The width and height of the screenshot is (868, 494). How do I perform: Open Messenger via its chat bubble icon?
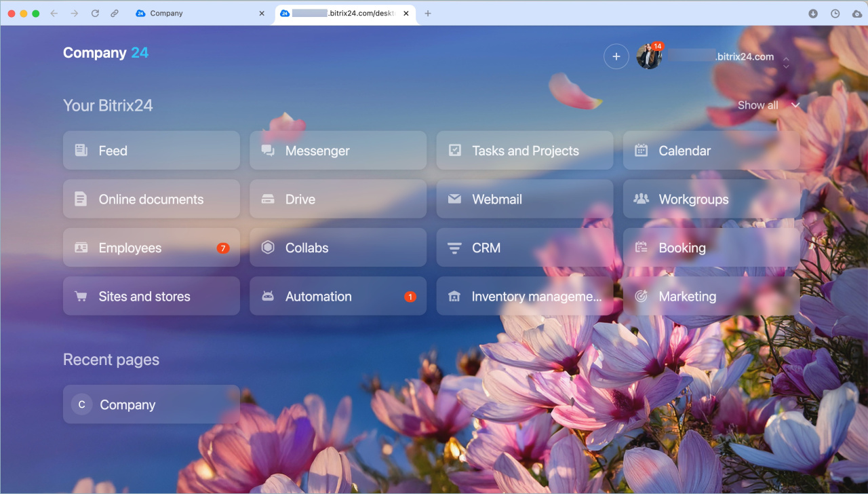pyautogui.click(x=268, y=151)
